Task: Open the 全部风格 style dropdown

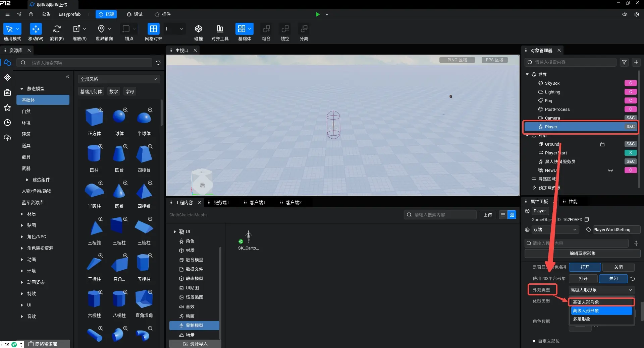Action: [x=119, y=79]
